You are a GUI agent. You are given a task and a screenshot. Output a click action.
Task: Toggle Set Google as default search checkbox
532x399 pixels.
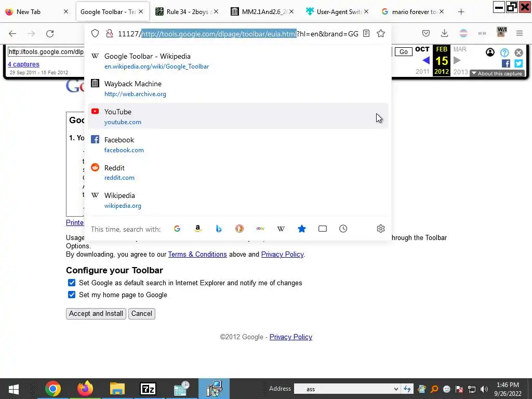click(72, 283)
